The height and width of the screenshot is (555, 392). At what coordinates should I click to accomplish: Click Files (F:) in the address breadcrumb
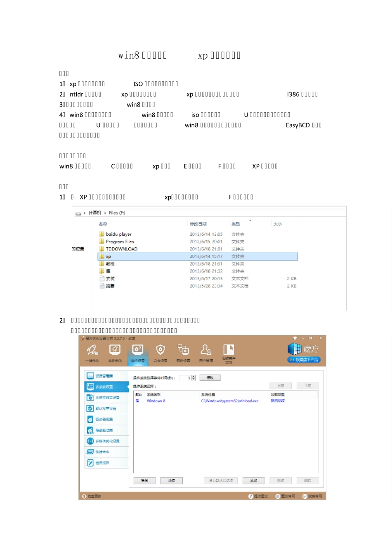117,213
